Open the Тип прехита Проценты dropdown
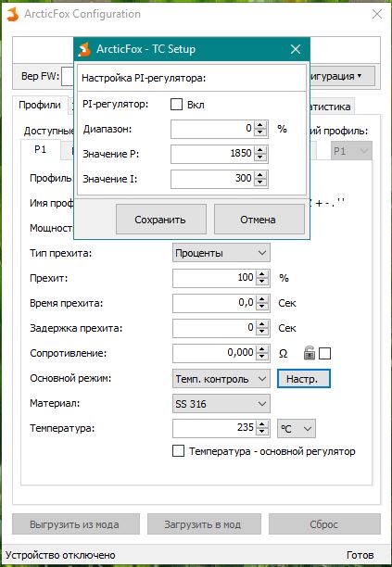This screenshot has width=392, height=567. (221, 253)
